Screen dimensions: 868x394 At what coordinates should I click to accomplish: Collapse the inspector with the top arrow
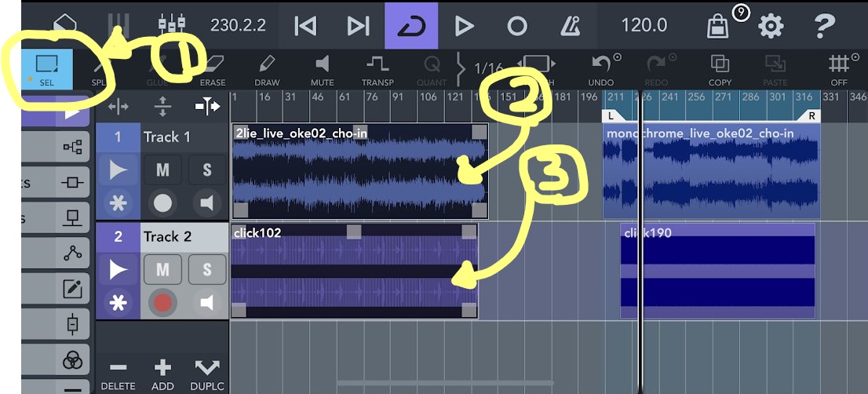point(72,113)
